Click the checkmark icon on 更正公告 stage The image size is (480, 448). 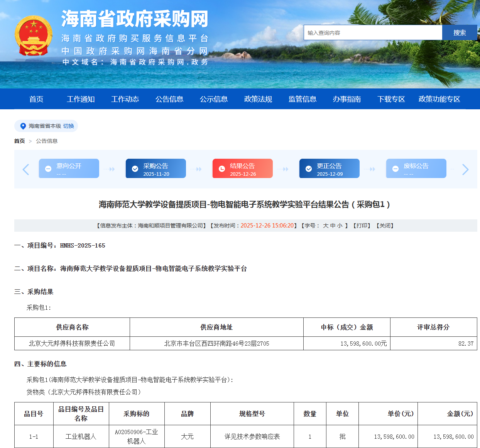click(x=308, y=168)
